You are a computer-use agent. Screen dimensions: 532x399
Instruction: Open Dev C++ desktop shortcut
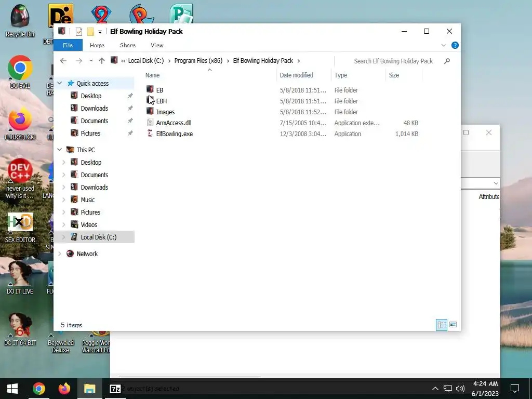[20, 178]
